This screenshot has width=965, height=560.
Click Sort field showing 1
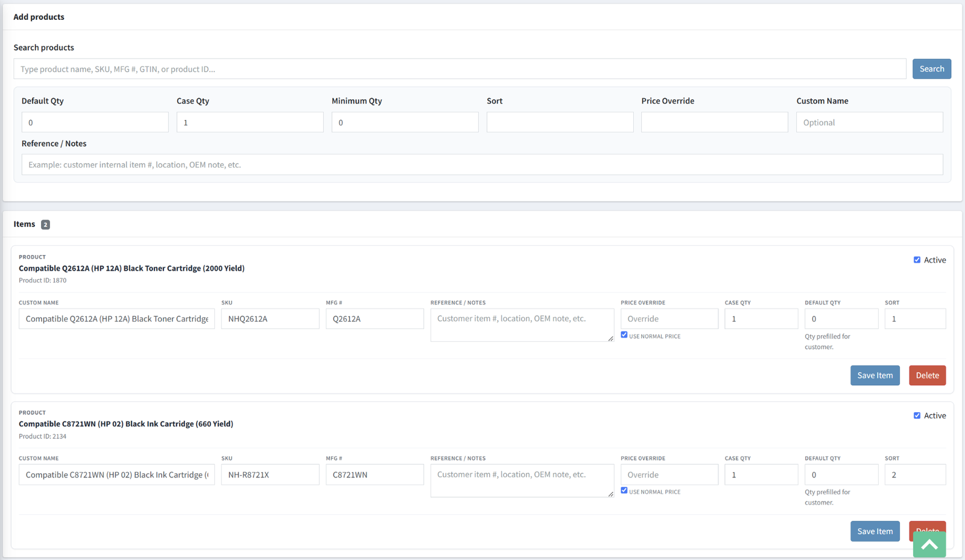(x=915, y=319)
